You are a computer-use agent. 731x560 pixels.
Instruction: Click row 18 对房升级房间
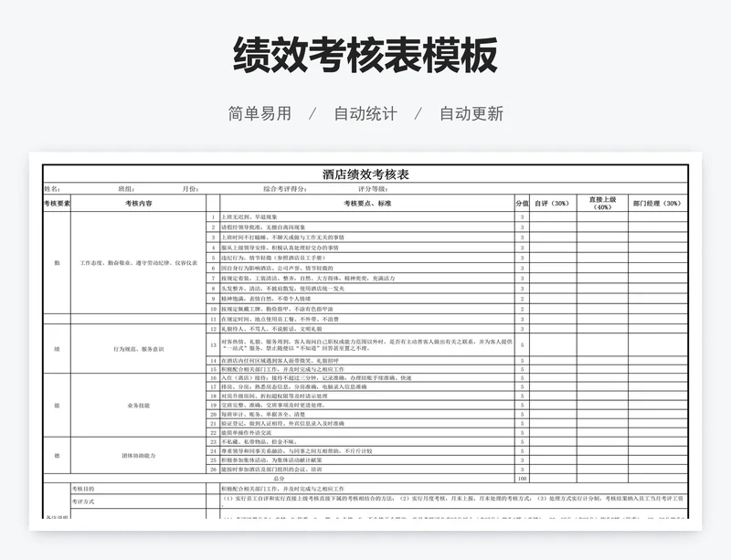pos(367,396)
